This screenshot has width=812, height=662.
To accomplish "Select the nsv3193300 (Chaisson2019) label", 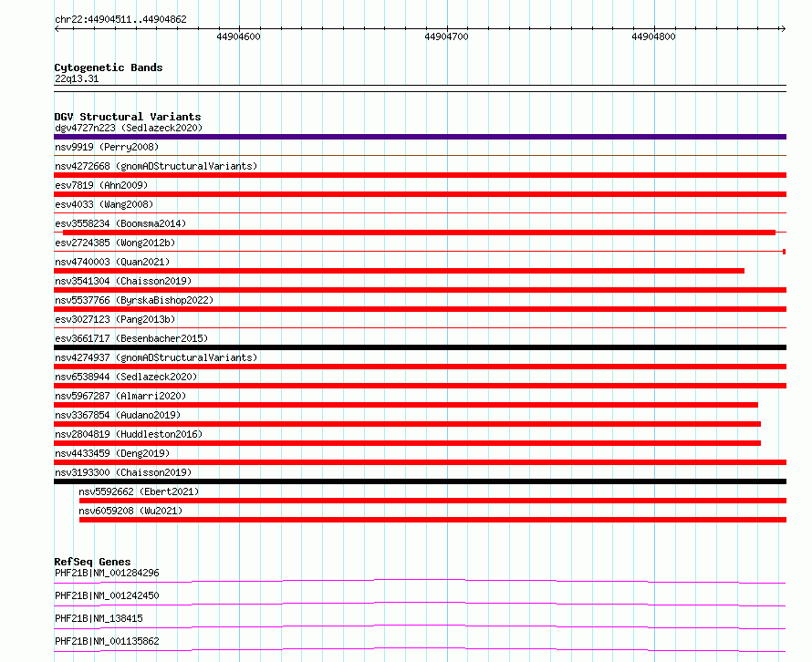I will (123, 472).
